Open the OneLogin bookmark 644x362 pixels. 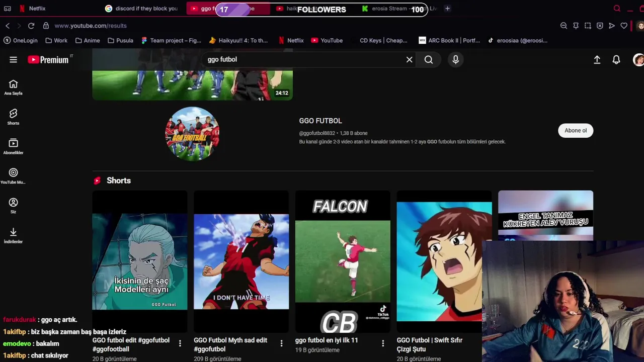click(x=21, y=41)
